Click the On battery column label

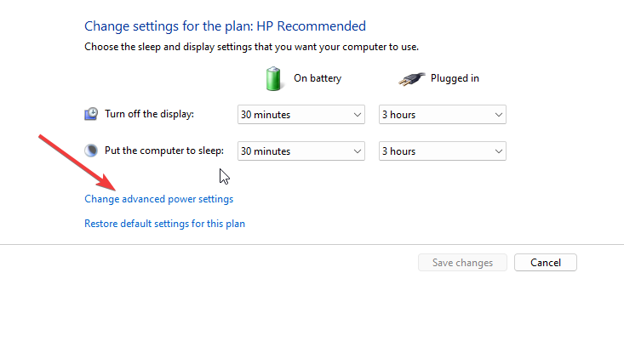[318, 78]
